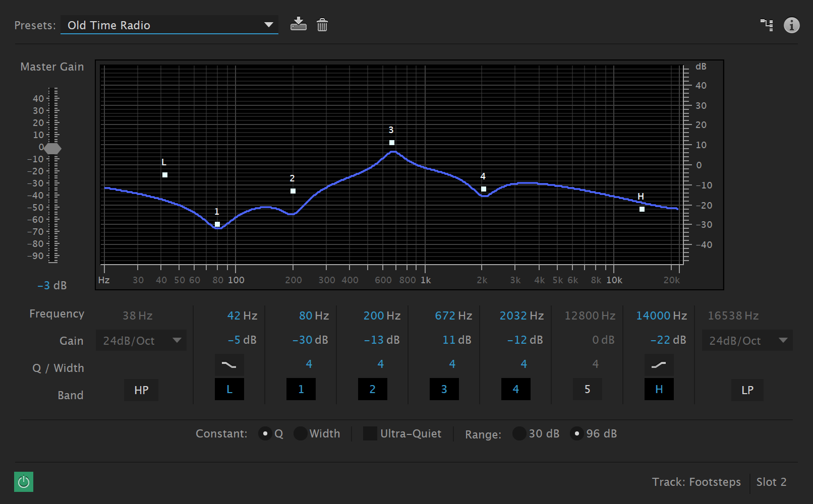The height and width of the screenshot is (504, 813).
Task: Select control point 3 on the graph
Action: click(x=392, y=143)
